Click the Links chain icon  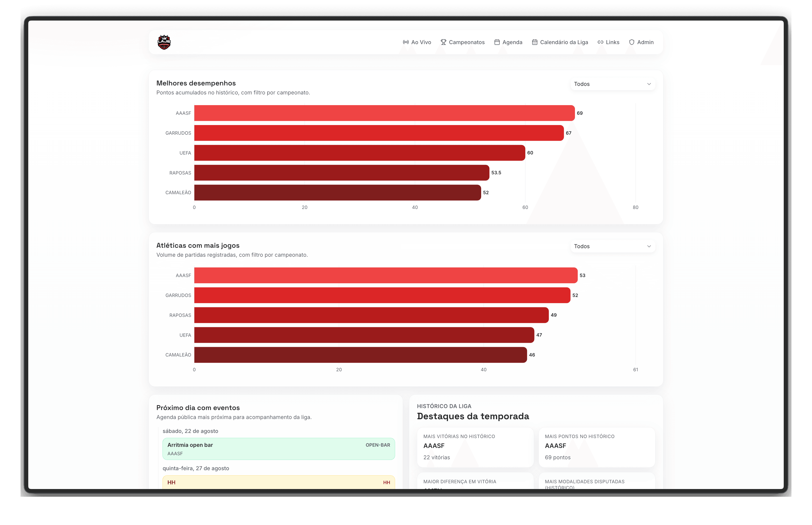click(600, 42)
